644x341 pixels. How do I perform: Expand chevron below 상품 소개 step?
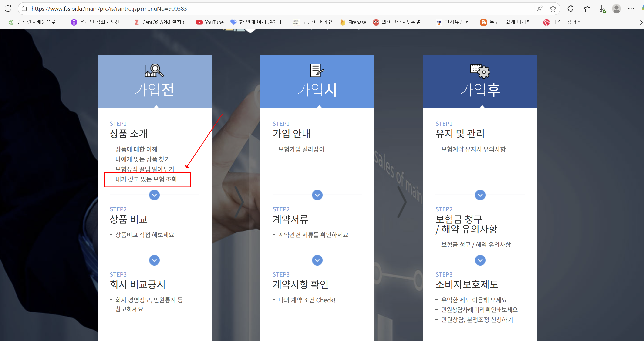(x=154, y=195)
